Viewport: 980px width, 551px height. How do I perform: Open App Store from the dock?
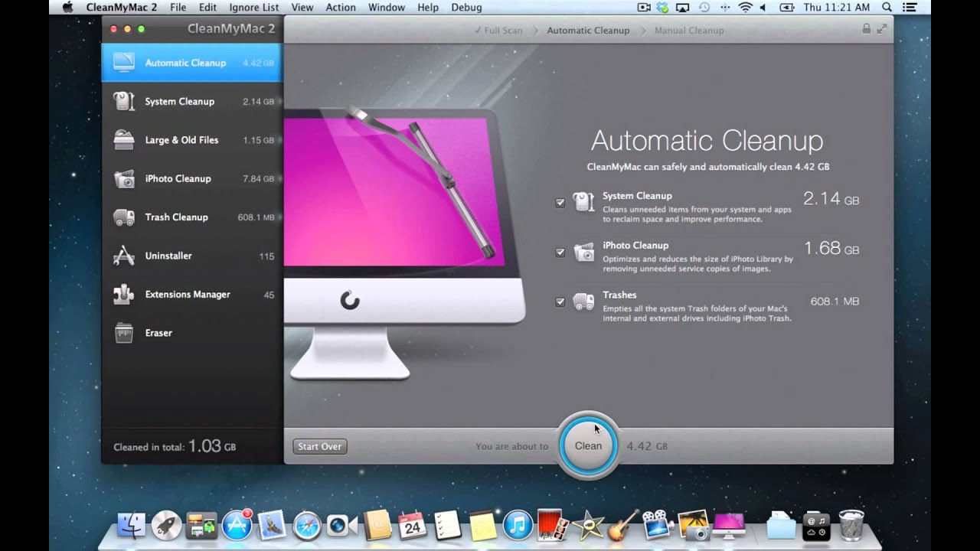point(237,525)
